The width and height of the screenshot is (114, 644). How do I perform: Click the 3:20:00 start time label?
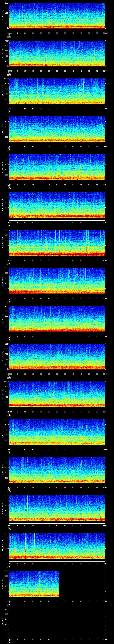coord(9,71)
